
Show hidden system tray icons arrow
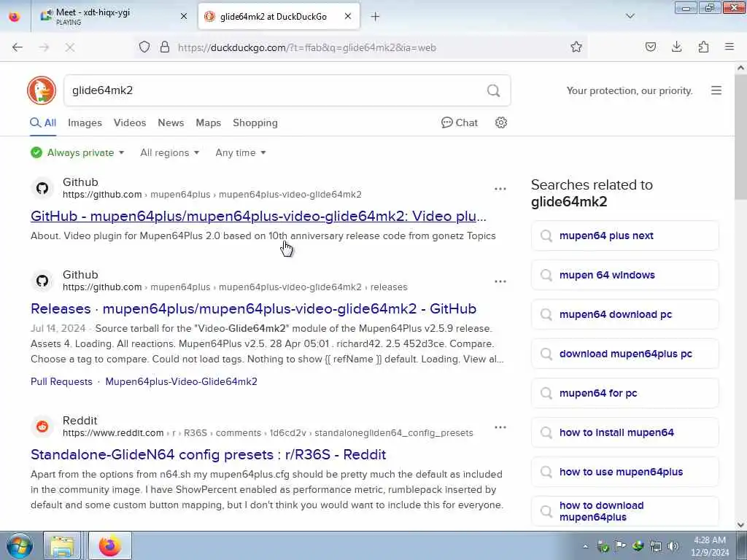coord(585,546)
